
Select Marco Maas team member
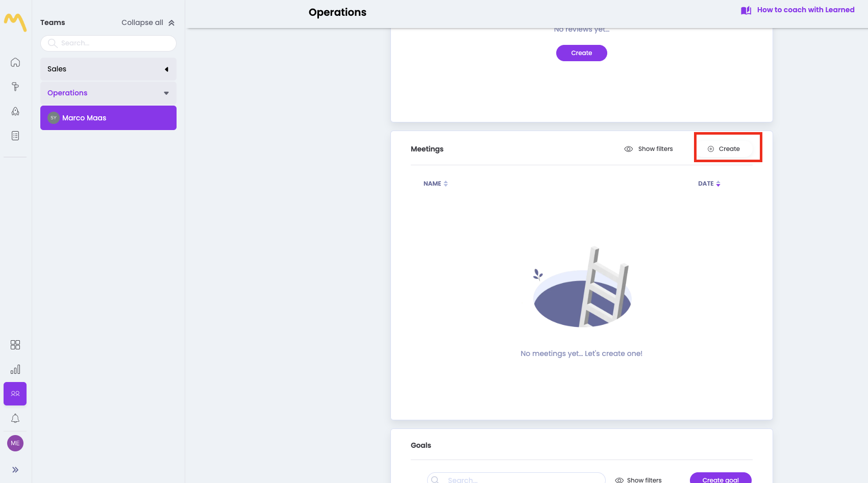(108, 118)
